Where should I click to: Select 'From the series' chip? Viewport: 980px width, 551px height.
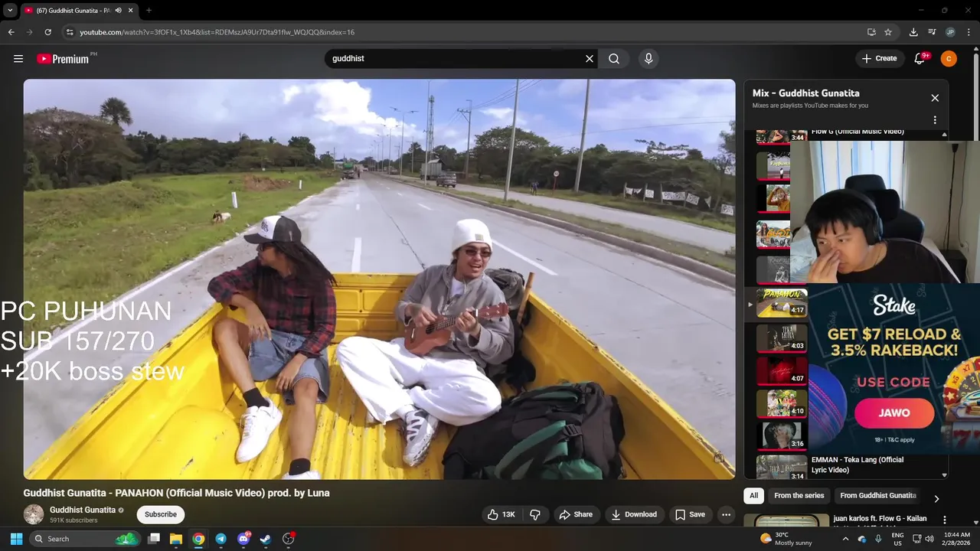[x=799, y=496]
